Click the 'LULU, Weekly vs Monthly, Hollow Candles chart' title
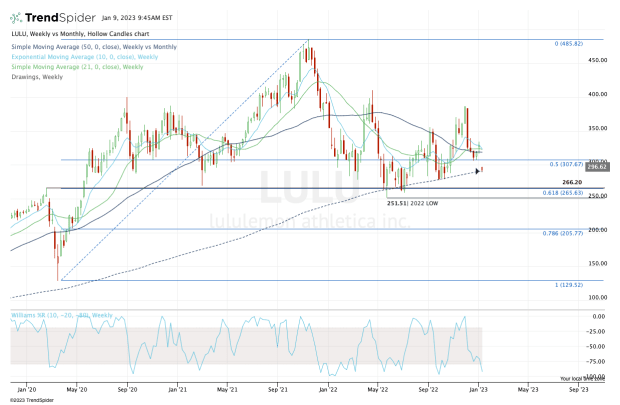 tap(80, 34)
